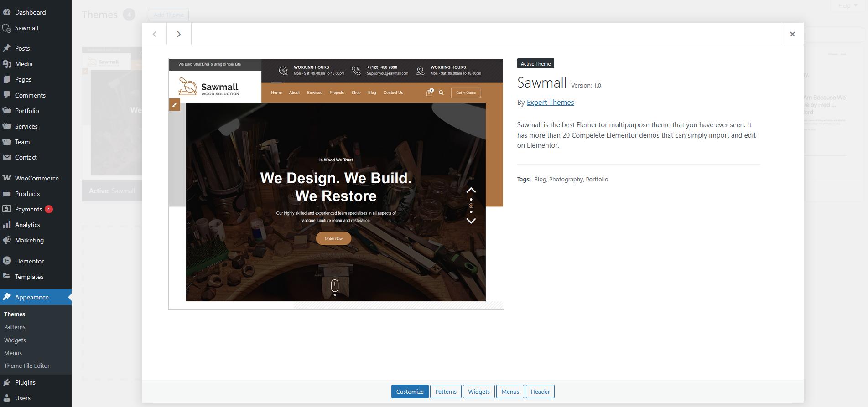Click the "Tags:" label text

point(524,180)
